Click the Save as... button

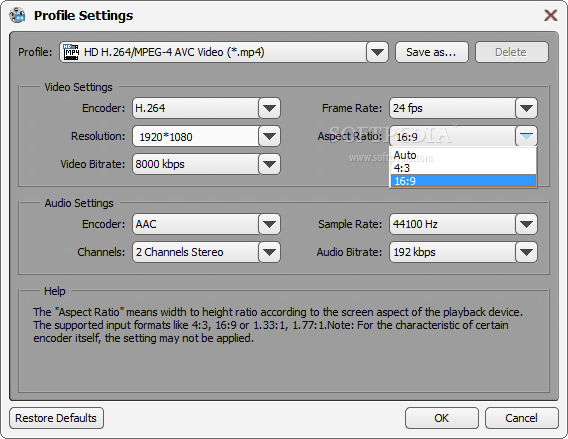click(432, 52)
